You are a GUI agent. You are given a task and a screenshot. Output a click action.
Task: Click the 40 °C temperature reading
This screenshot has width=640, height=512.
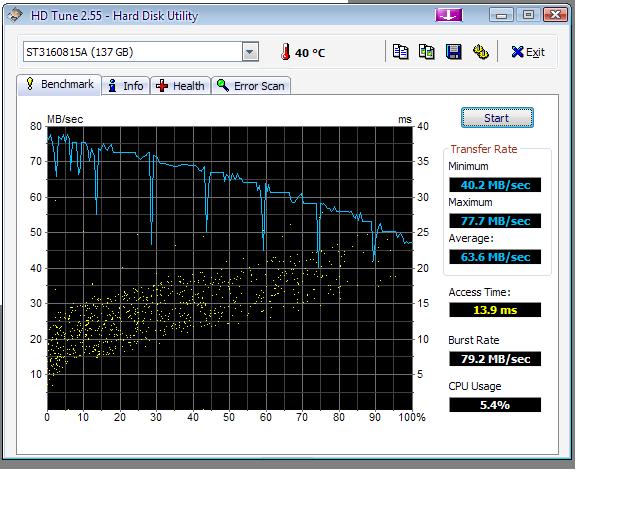tap(310, 53)
